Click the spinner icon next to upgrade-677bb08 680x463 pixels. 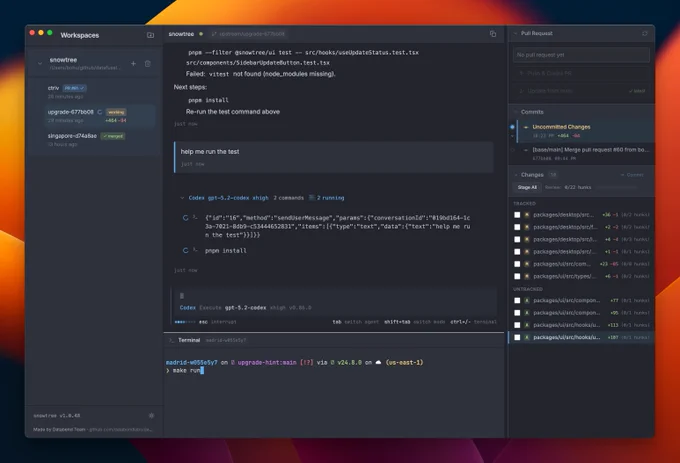coord(100,112)
